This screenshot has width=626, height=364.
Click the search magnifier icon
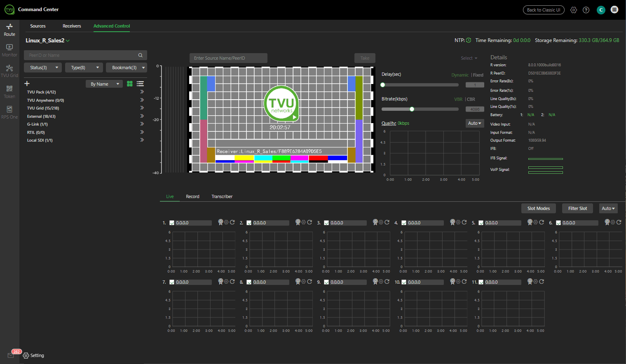click(x=141, y=55)
